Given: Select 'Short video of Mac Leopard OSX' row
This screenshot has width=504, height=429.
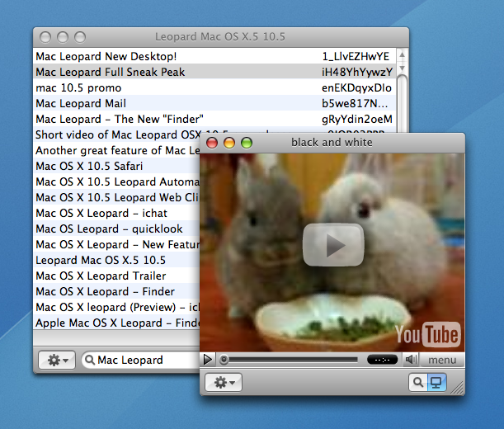Looking at the screenshot, I should coord(117,134).
